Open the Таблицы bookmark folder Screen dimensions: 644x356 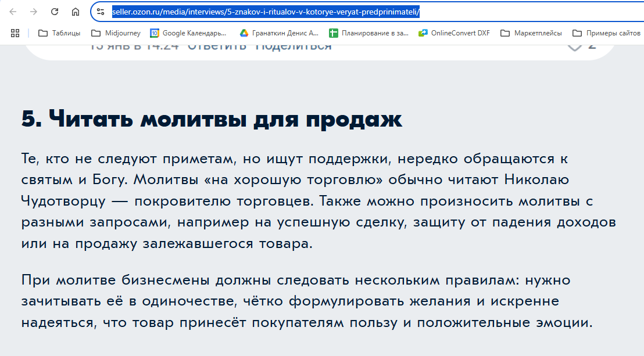[x=59, y=33]
